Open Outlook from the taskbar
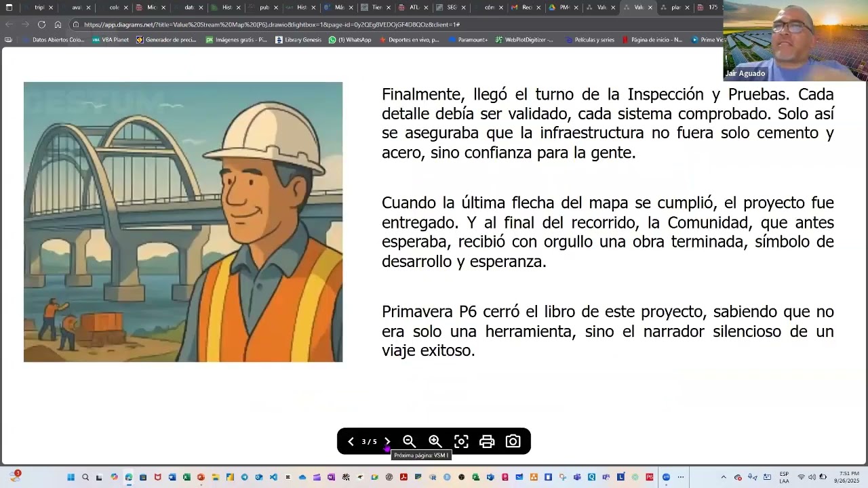Image resolution: width=868 pixels, height=488 pixels. coord(259,477)
